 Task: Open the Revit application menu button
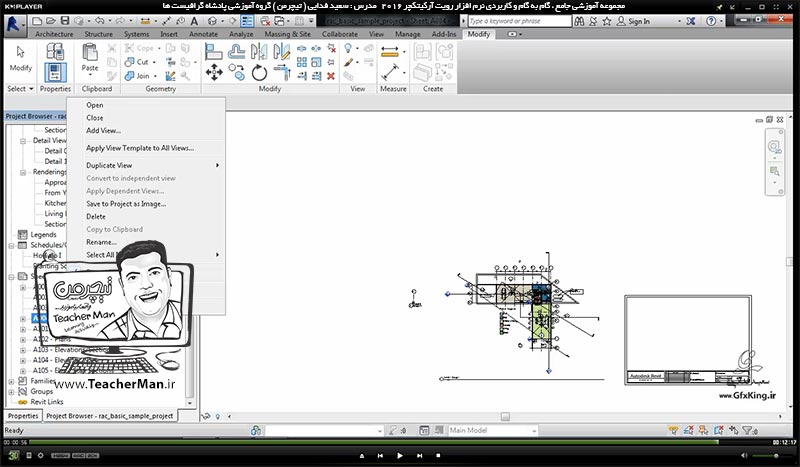click(14, 26)
